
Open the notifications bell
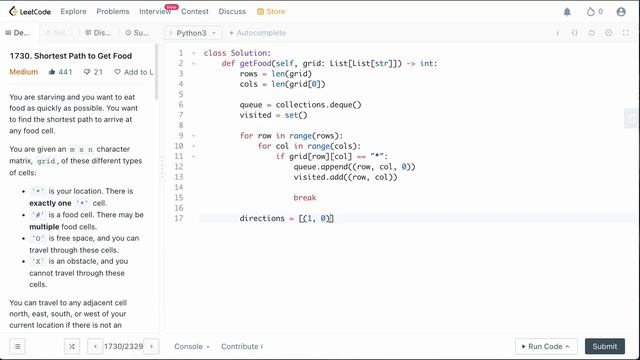(x=567, y=12)
